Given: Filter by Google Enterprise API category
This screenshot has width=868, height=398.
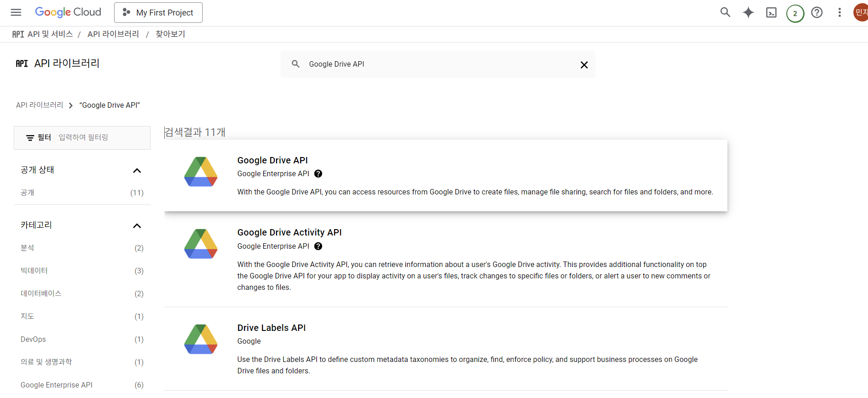Looking at the screenshot, I should [82, 385].
